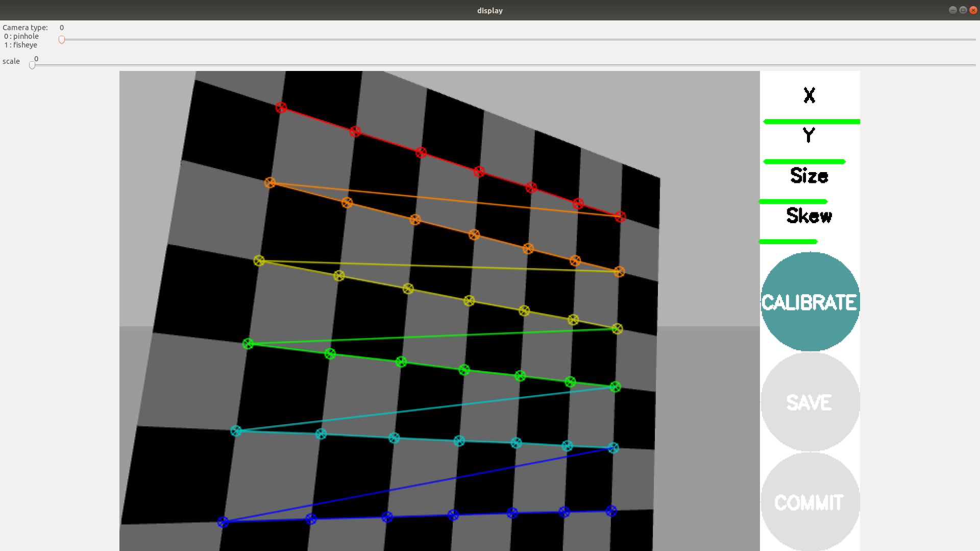Click the Size coverage progress bar
Screen dimensions: 980x551
[x=794, y=202]
